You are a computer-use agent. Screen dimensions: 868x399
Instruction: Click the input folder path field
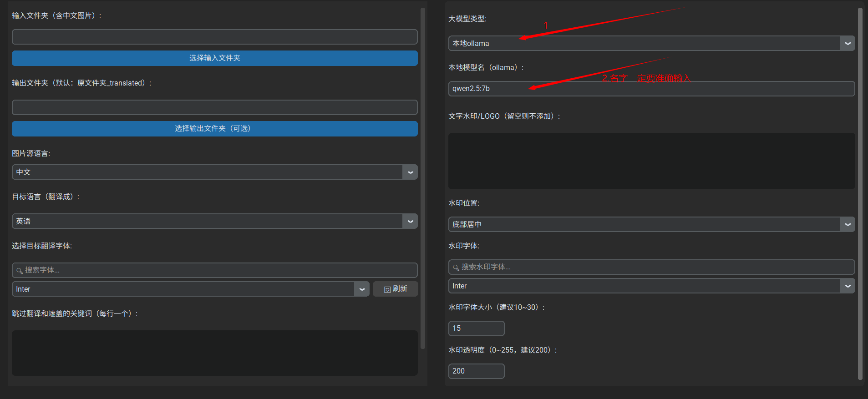click(214, 37)
